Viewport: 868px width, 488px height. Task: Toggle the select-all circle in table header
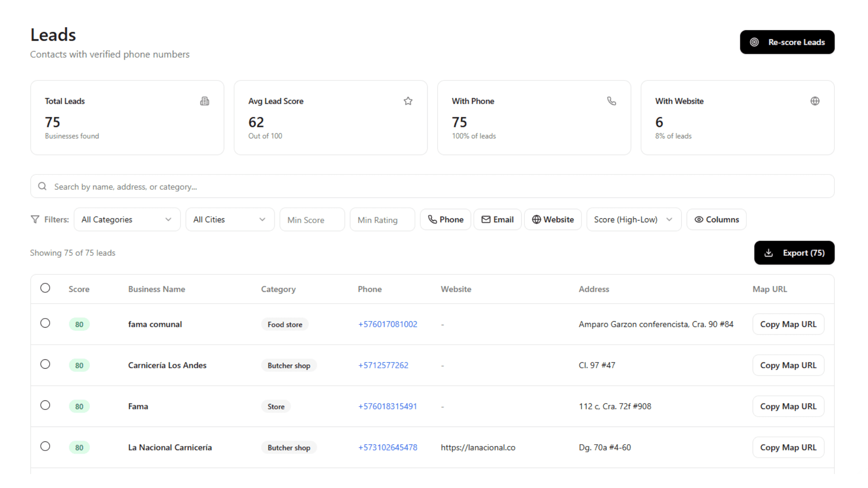coord(45,288)
